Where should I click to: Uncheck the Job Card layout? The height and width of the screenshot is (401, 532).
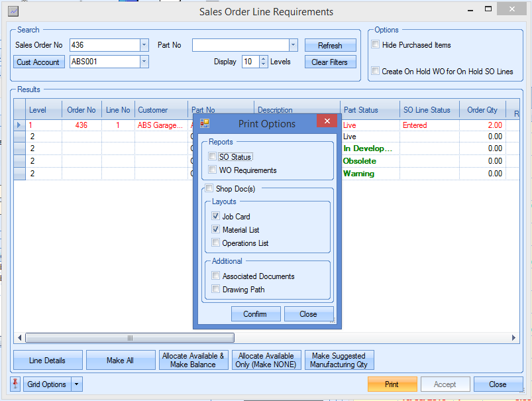(x=216, y=217)
